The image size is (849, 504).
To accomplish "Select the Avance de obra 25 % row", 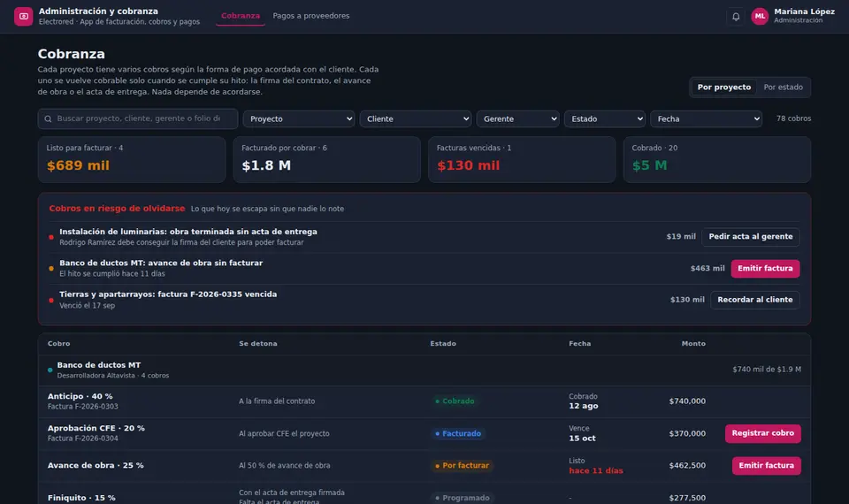I will point(424,466).
